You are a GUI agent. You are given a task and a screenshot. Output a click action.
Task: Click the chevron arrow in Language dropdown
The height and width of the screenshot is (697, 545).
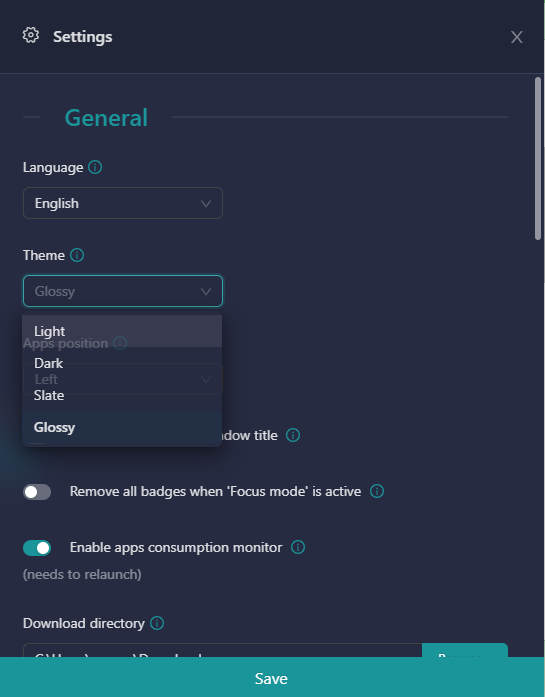tap(206, 204)
